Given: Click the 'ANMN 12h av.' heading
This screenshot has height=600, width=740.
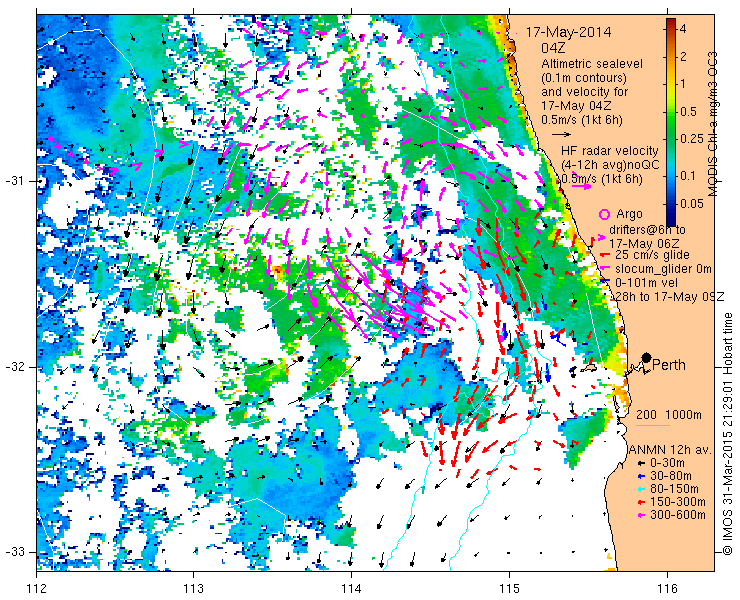Looking at the screenshot, I should click(671, 449).
